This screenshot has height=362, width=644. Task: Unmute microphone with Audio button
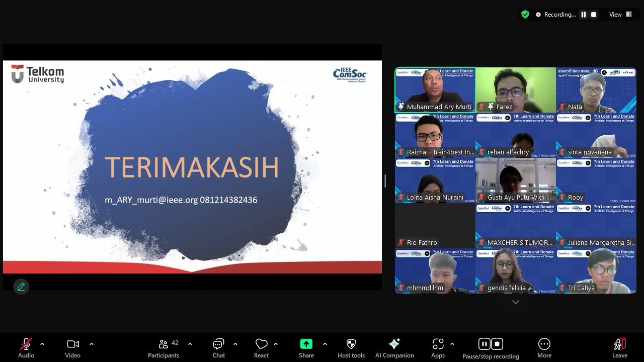pos(26,347)
